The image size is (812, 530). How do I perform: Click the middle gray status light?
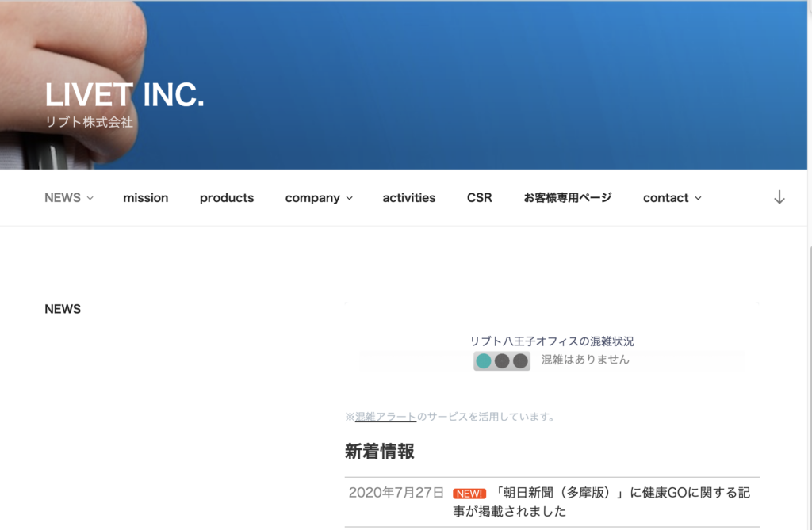[502, 360]
